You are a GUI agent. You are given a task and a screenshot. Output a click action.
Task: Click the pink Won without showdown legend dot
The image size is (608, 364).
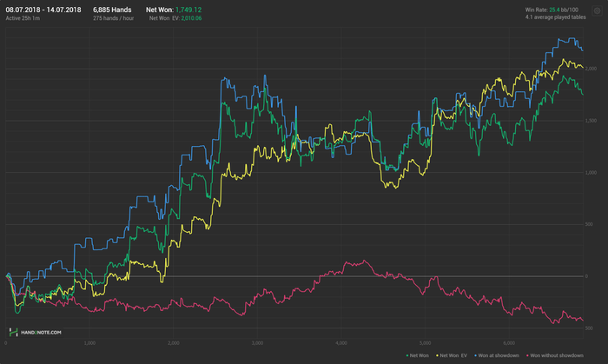pyautogui.click(x=527, y=355)
